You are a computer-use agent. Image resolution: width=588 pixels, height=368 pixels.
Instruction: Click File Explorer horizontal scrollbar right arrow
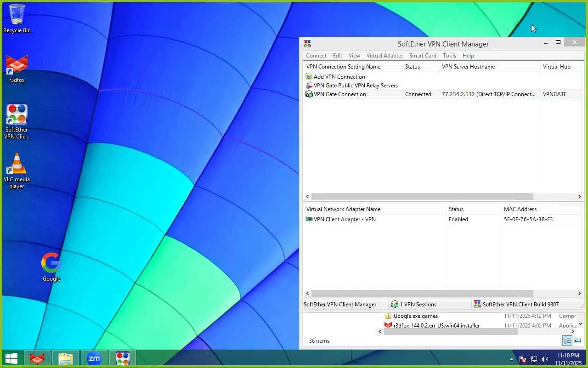click(572, 331)
